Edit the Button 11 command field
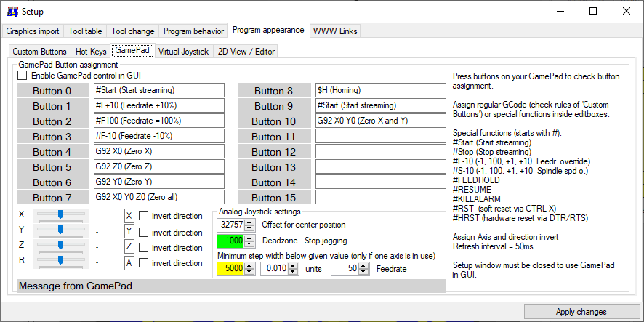The image size is (644, 322). [379, 136]
